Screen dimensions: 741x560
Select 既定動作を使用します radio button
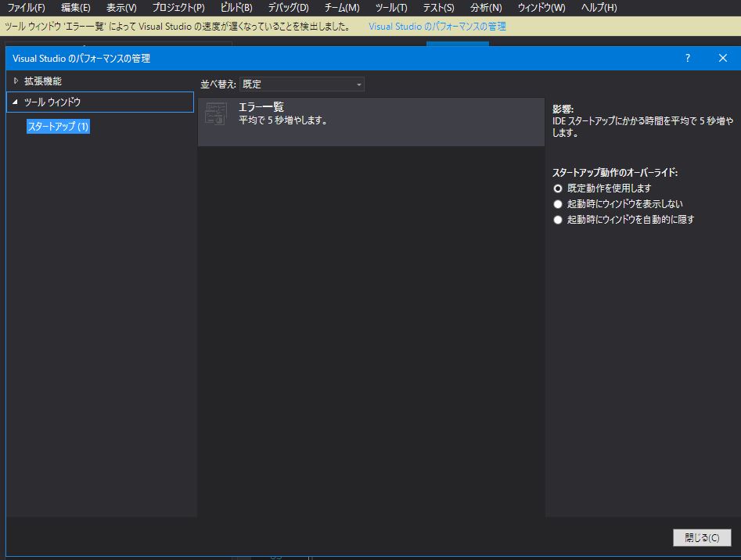coord(558,188)
